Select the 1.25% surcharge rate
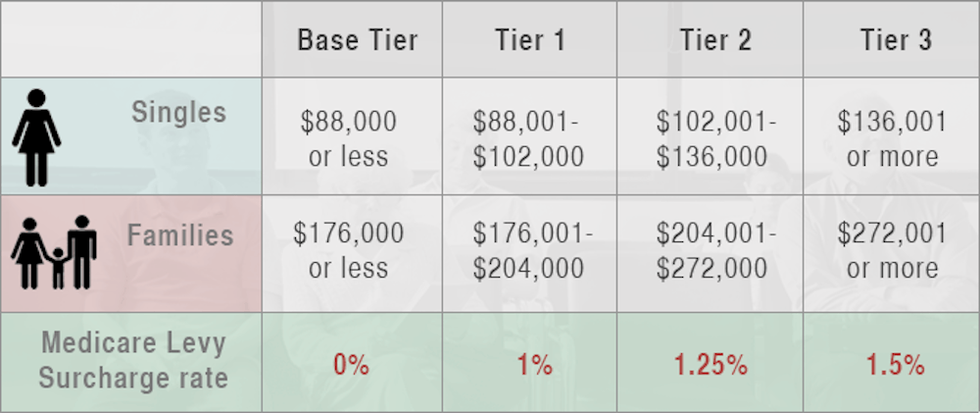This screenshot has height=413, width=980. 710,366
